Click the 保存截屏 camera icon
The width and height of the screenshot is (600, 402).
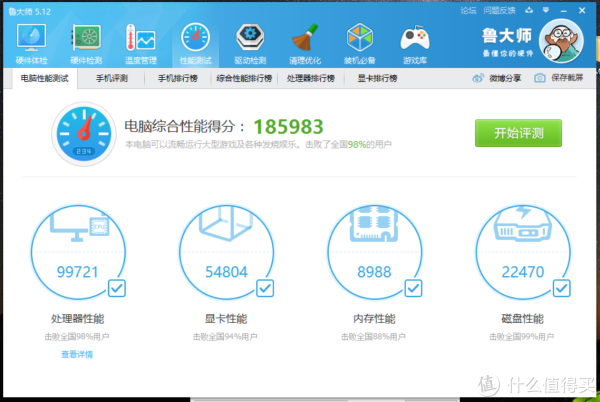(x=540, y=78)
